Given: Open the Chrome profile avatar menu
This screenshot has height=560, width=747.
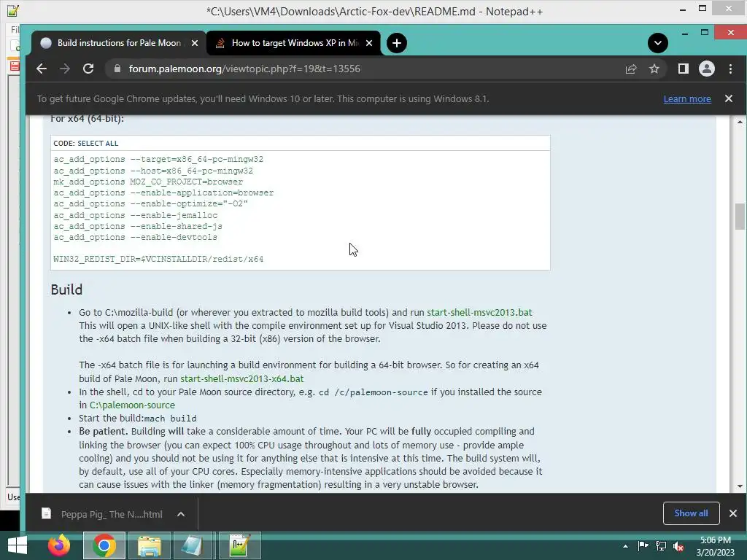Looking at the screenshot, I should pyautogui.click(x=706, y=69).
